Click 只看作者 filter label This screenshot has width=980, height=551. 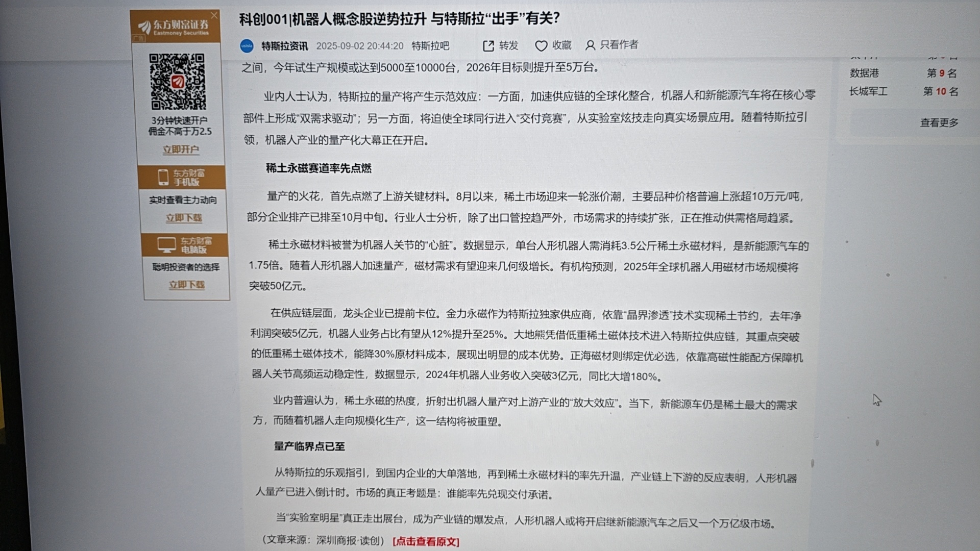(x=619, y=45)
